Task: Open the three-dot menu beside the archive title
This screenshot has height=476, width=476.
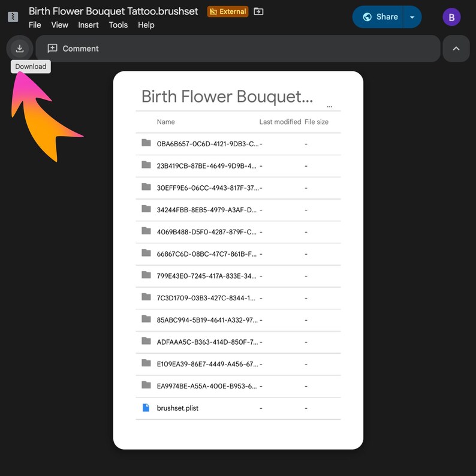Action: pos(330,107)
